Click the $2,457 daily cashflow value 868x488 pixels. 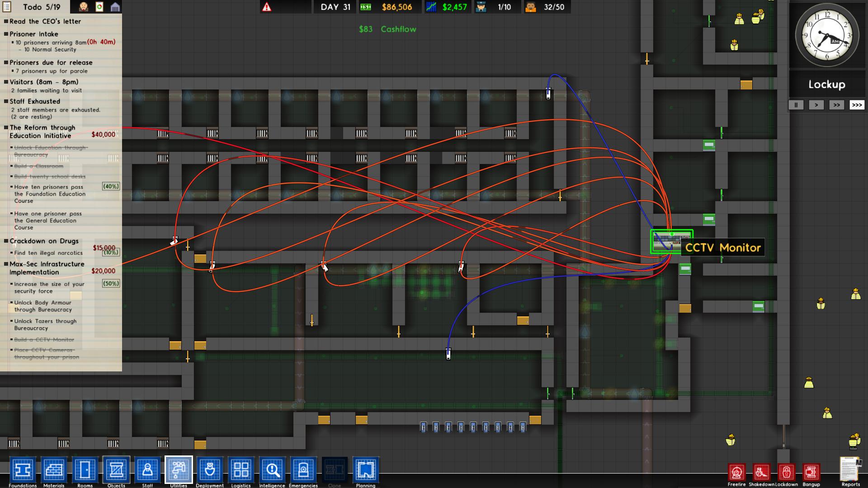click(454, 7)
